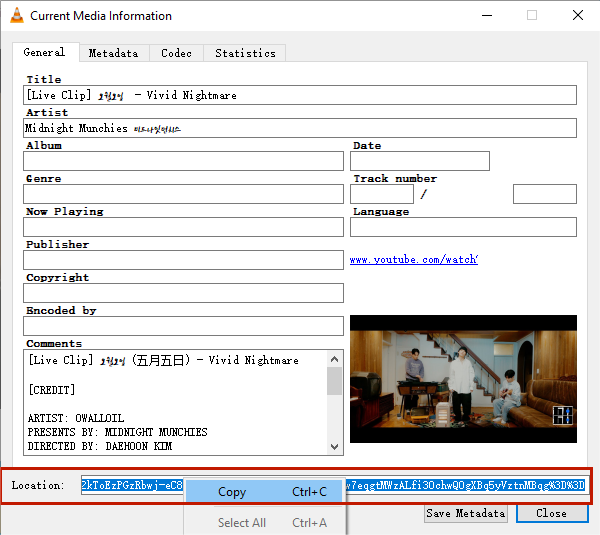Open the Codec tab
Viewport: 600px width, 535px height.
tap(177, 53)
